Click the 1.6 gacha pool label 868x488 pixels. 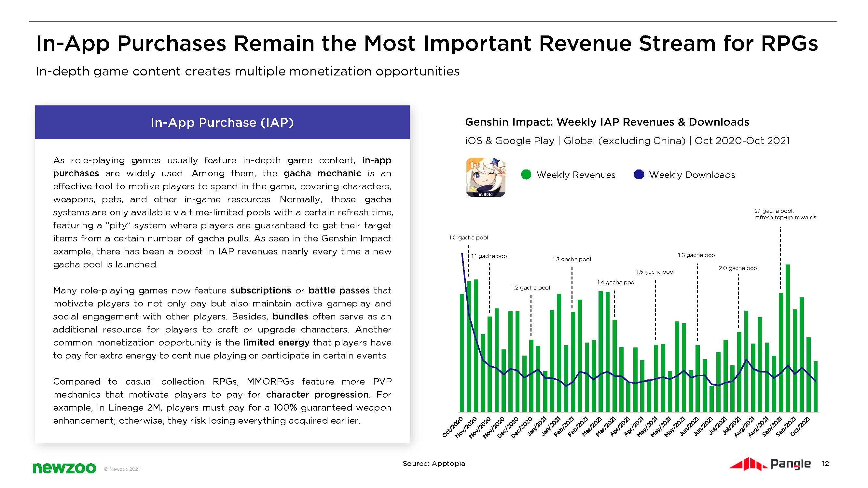pos(697,255)
